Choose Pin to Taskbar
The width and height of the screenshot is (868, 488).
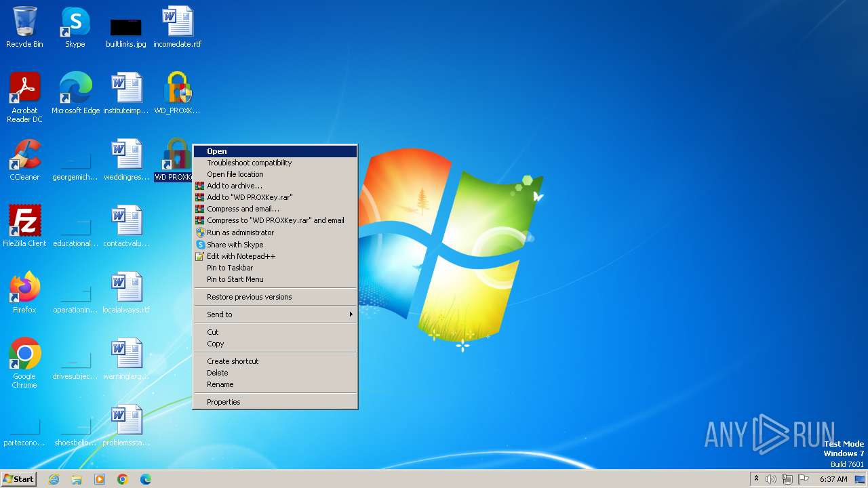click(275, 268)
